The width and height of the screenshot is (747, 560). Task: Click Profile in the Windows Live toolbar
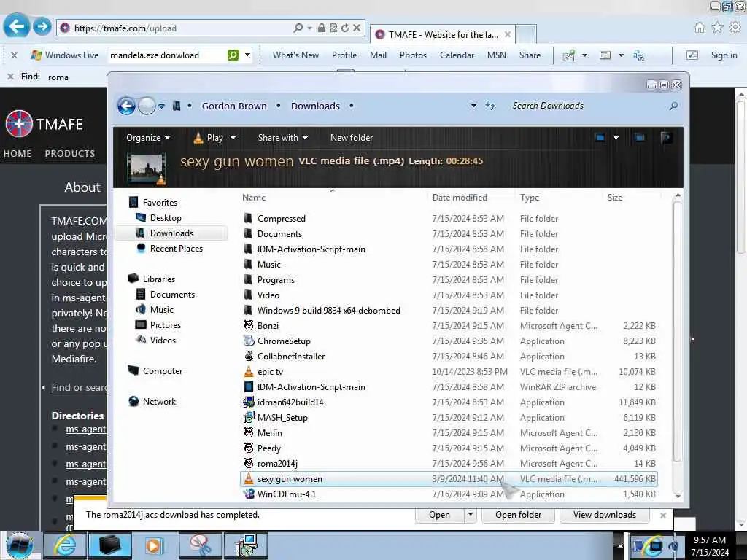(x=344, y=55)
